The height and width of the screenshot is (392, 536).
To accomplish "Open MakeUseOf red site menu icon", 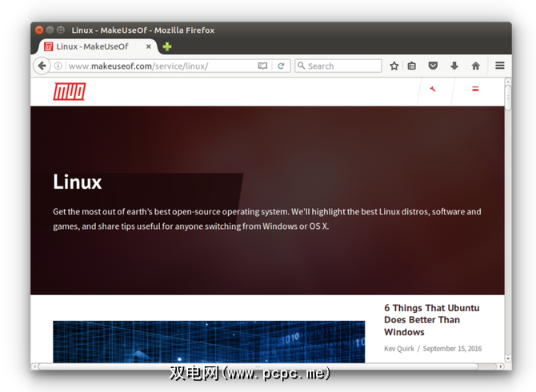I will 475,89.
